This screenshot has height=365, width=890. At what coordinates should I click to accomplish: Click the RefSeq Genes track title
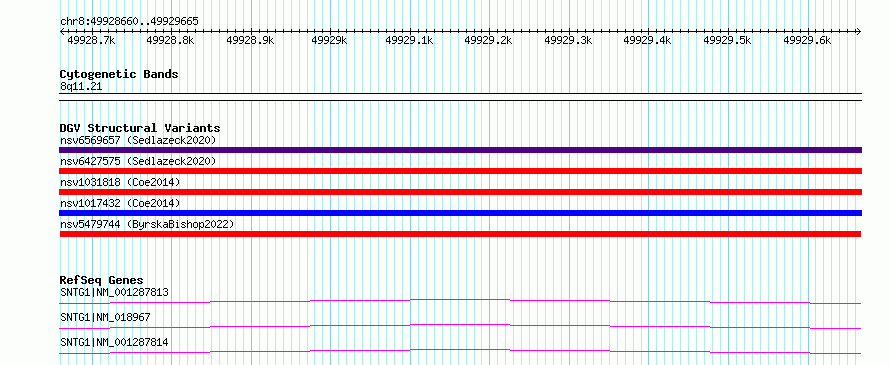(101, 280)
